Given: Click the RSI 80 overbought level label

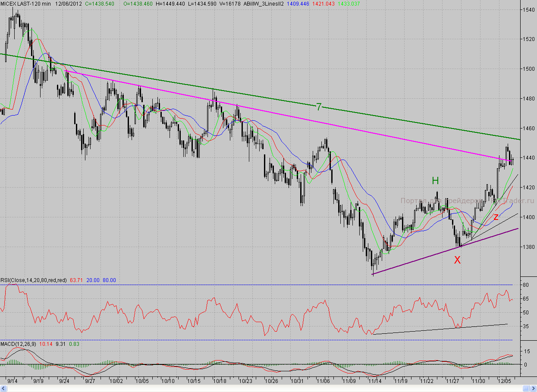Looking at the screenshot, I should tap(526, 285).
